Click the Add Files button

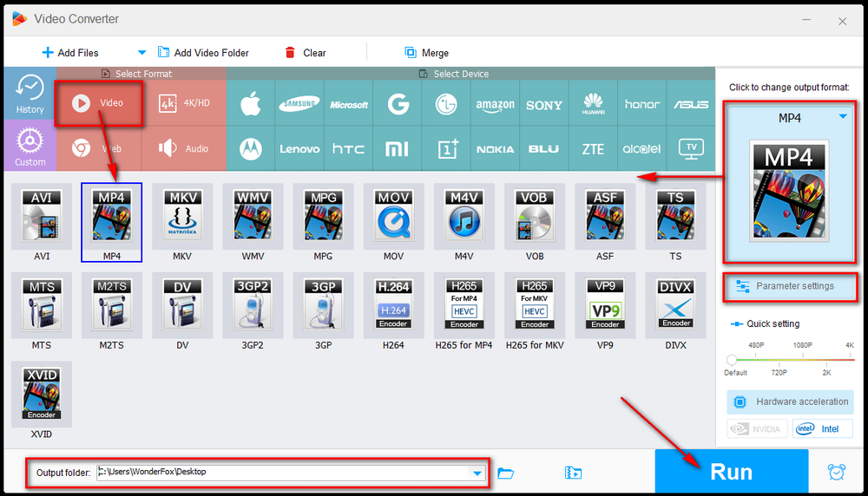tap(70, 53)
